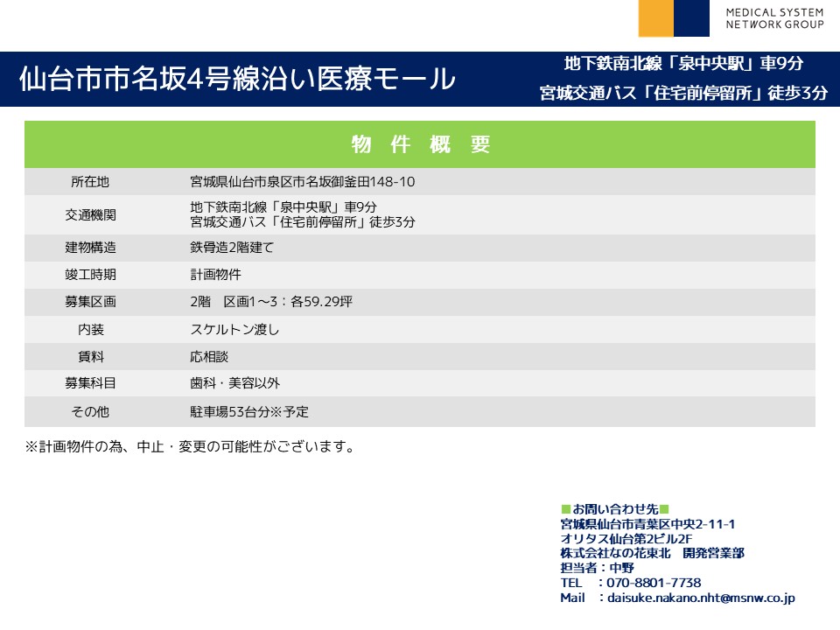
Task: Click the navy square in the logo
Action: click(x=691, y=18)
